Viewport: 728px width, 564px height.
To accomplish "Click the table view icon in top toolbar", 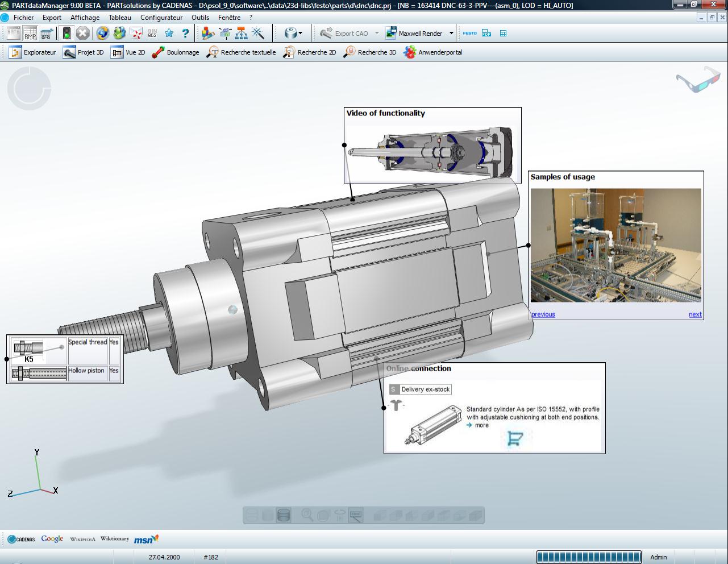I will (14, 33).
